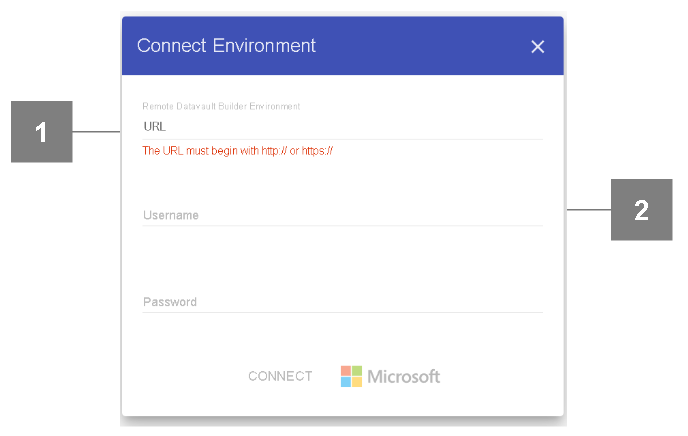
Task: Click the connector line from callout 1
Action: [96, 131]
